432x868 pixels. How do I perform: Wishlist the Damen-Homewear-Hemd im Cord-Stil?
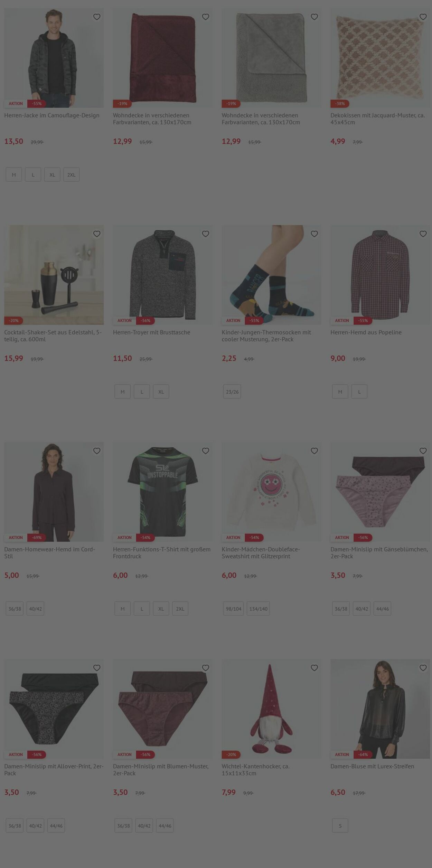point(97,451)
